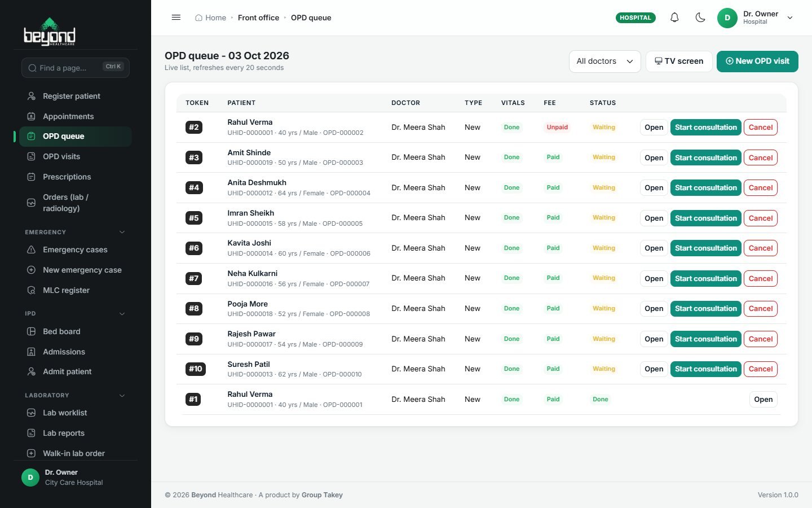This screenshot has width=812, height=508.
Task: Select OPD queue in sidebar
Action: [76, 136]
